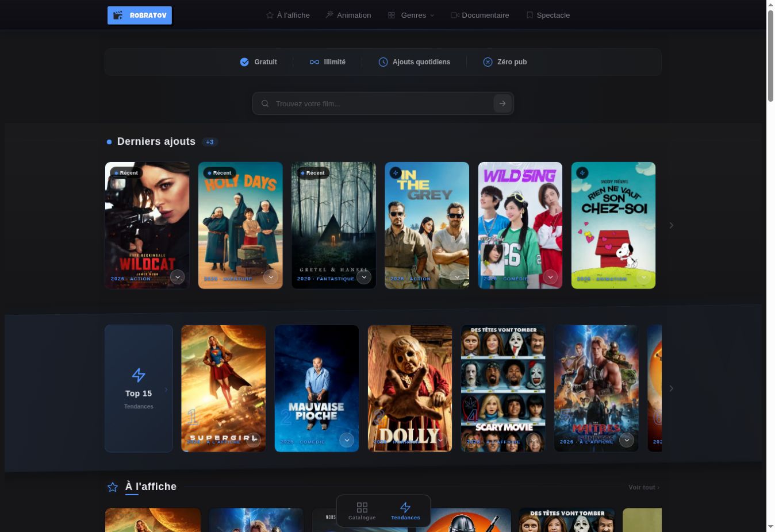Show next films in Derniers ajouts carousel
Screen dimensions: 775x532
coord(671,225)
